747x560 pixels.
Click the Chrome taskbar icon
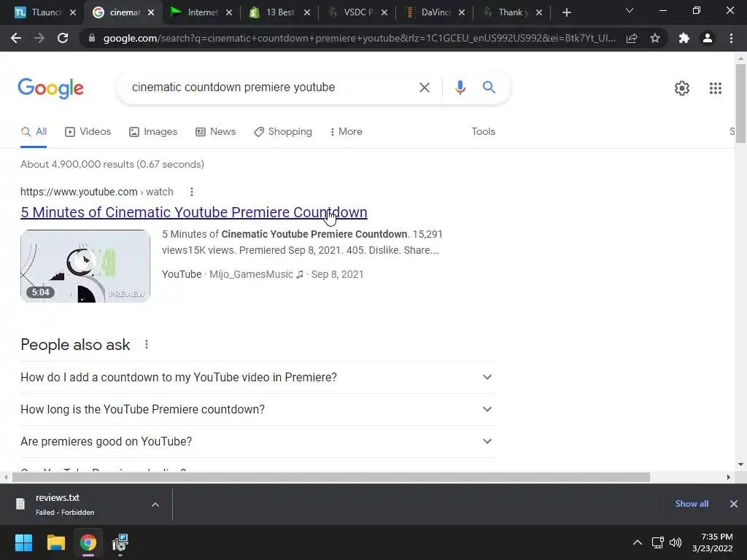pyautogui.click(x=88, y=542)
